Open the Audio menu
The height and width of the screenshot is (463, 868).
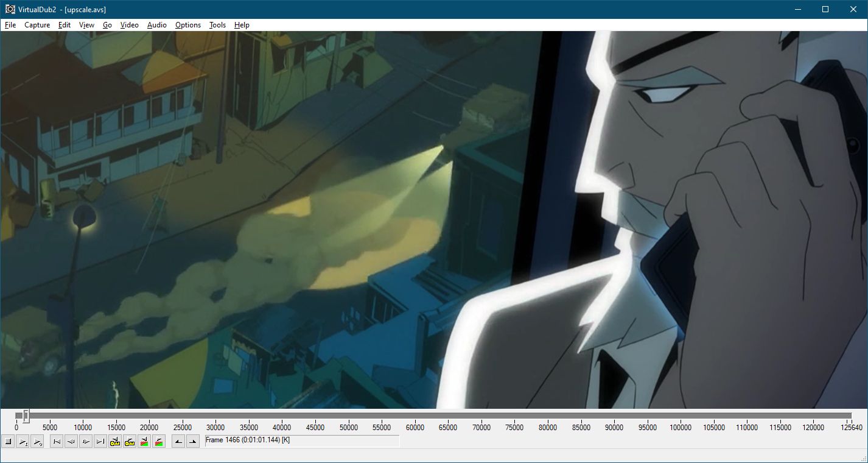[157, 25]
